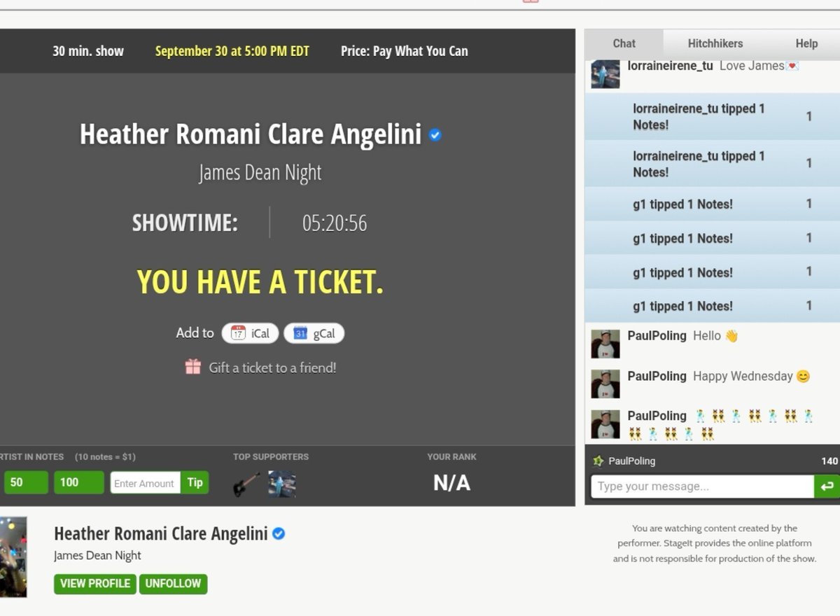840x616 pixels.
Task: Click the chat message input box
Action: pos(702,486)
